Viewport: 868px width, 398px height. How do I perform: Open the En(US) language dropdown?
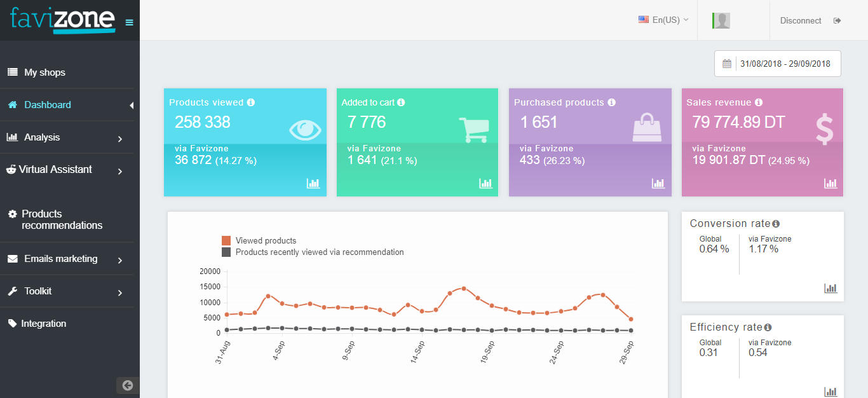coord(663,20)
